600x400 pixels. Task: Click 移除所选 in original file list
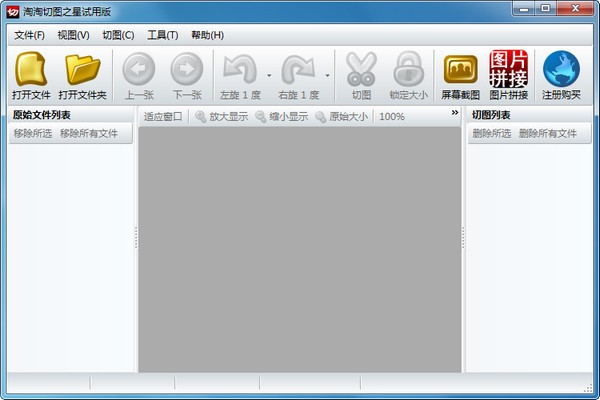tap(33, 133)
